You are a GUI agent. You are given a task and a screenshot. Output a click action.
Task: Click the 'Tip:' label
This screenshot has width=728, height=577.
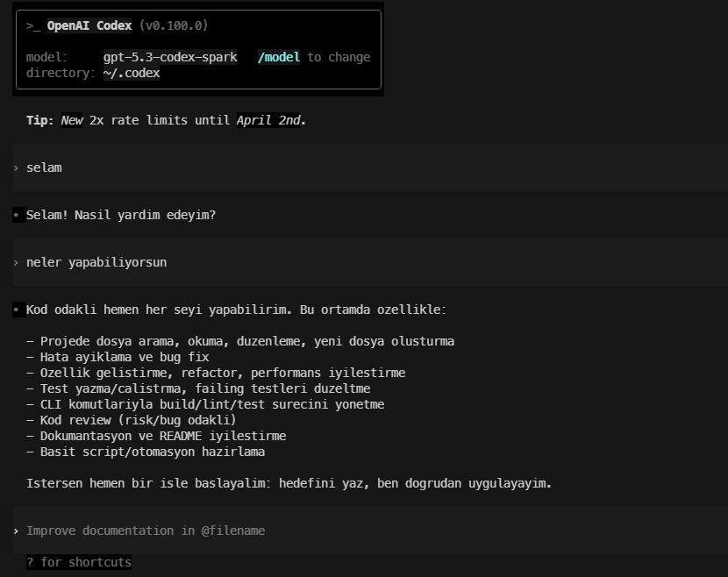pos(40,120)
